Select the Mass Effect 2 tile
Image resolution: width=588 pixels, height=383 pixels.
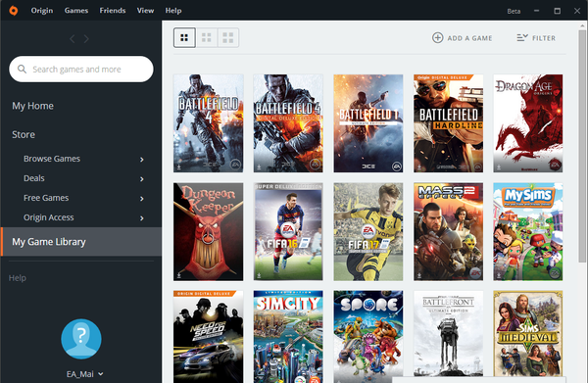[x=448, y=231]
